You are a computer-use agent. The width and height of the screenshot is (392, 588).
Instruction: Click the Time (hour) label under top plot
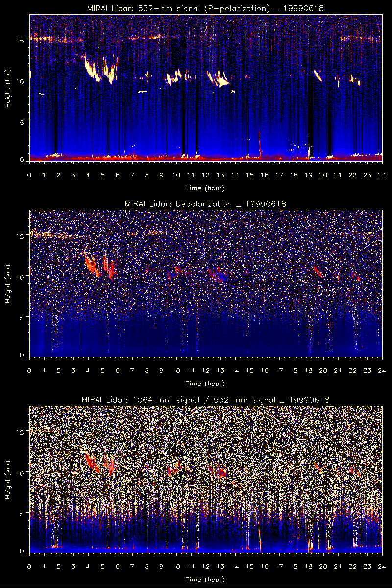tap(205, 188)
